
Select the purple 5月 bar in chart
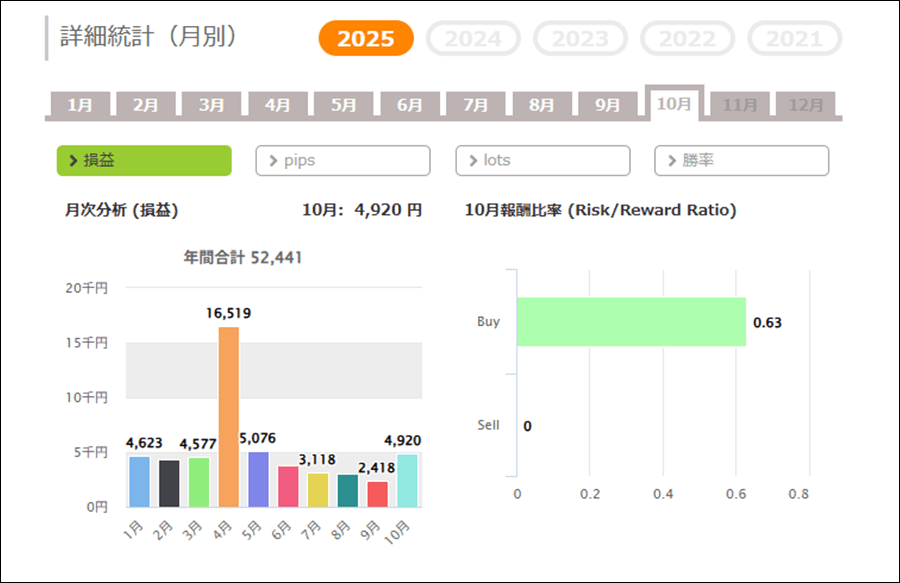(x=258, y=480)
